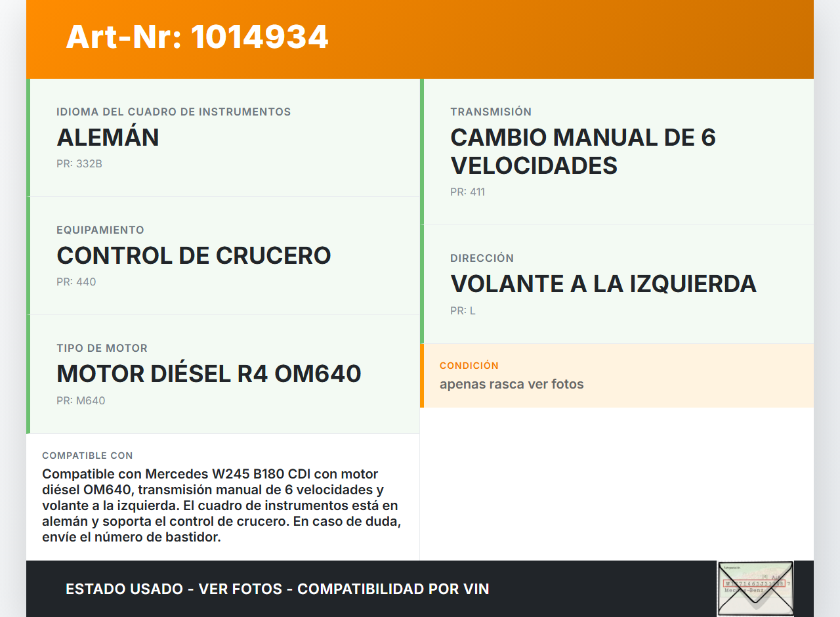The image size is (840, 617).
Task: Select MOTOR DIÉSEL R4 OM640 text
Action: coord(209,373)
